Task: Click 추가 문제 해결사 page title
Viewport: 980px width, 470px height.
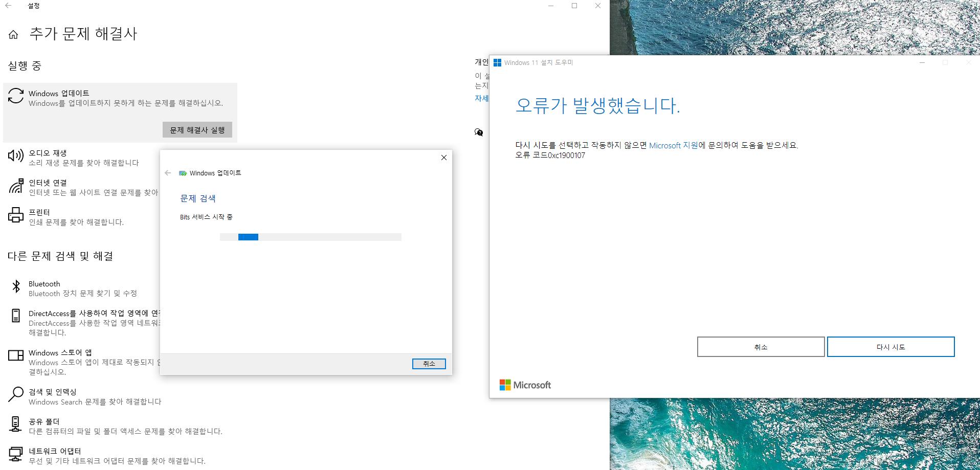Action: click(83, 34)
